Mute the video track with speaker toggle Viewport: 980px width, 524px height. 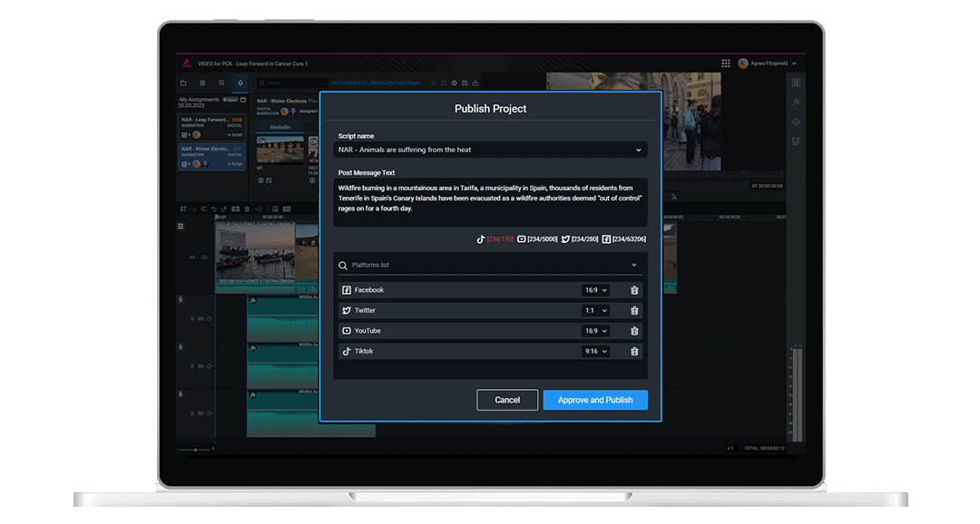pyautogui.click(x=204, y=257)
